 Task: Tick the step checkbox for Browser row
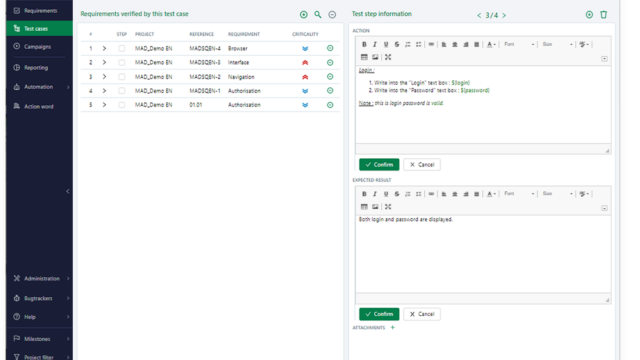(x=122, y=49)
